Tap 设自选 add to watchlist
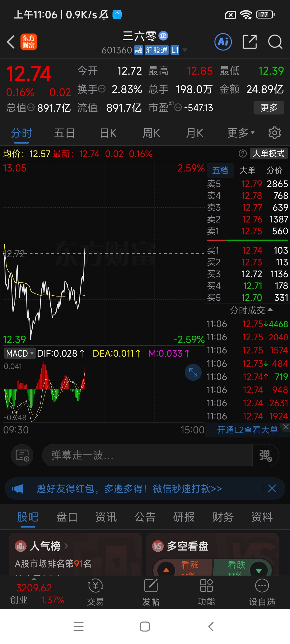The width and height of the screenshot is (290, 644). click(x=262, y=592)
